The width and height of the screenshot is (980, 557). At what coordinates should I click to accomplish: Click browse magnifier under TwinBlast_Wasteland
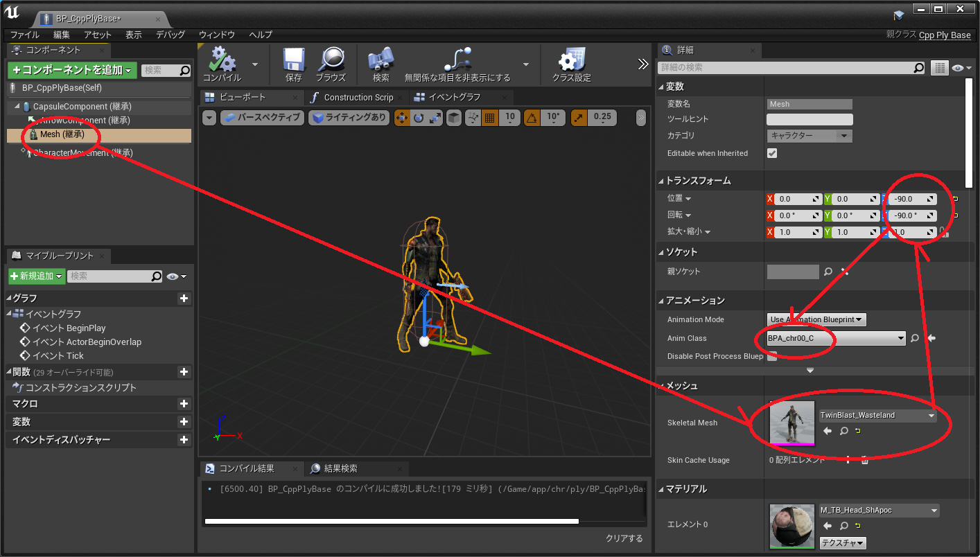(844, 431)
